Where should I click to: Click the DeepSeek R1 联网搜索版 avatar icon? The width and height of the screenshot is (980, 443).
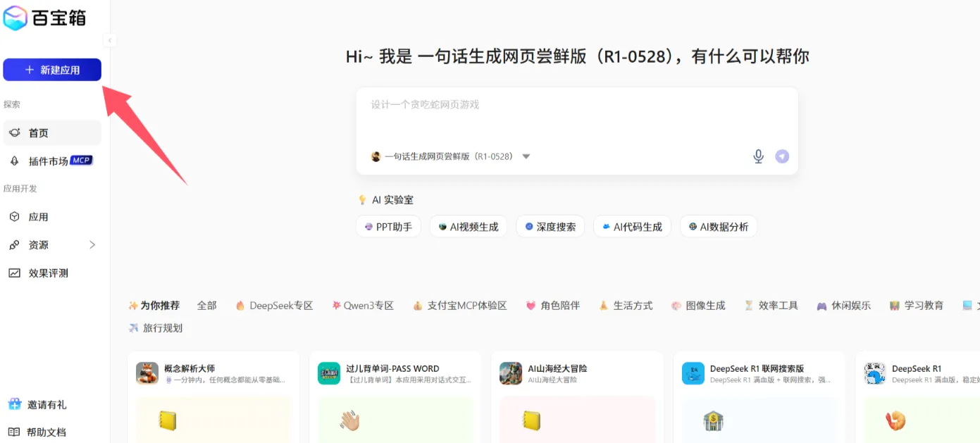click(x=693, y=373)
